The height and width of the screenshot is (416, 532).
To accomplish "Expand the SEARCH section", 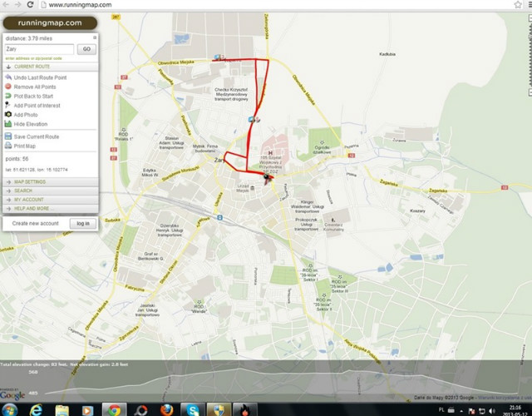I will [51, 191].
